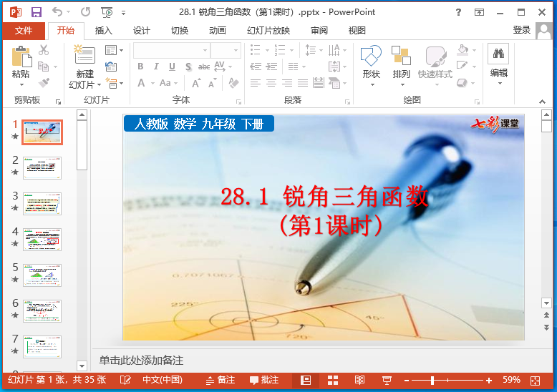Image resolution: width=557 pixels, height=392 pixels.
Task: Toggle Strikethrough (abc)
Action: 204,67
